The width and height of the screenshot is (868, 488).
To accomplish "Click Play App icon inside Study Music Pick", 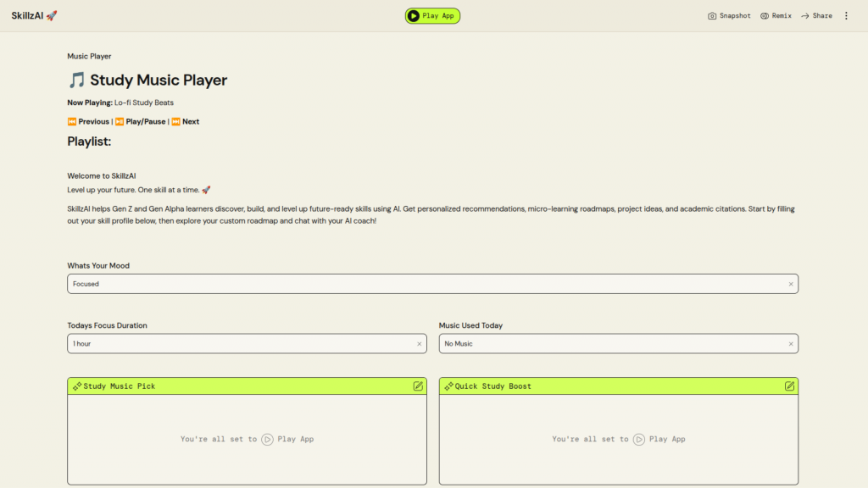I will [268, 440].
